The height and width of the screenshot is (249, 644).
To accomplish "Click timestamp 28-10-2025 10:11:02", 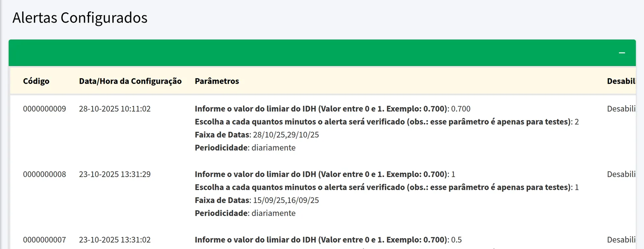I will [x=115, y=109].
